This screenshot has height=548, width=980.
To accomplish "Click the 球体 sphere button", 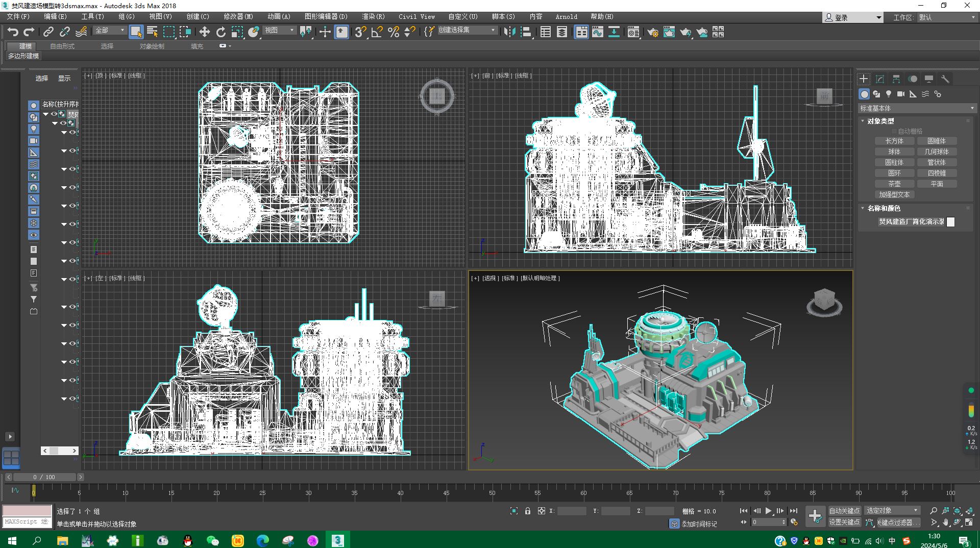I will tap(894, 152).
